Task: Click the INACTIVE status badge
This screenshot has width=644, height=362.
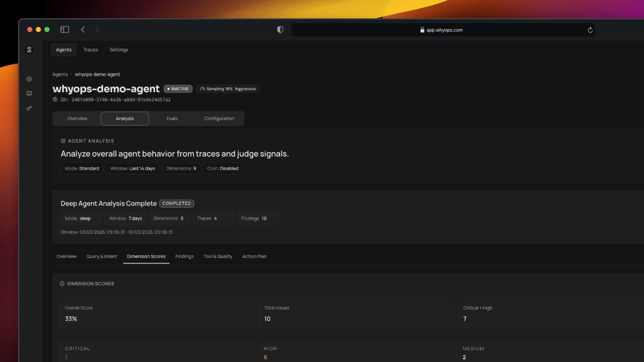Action: pyautogui.click(x=178, y=89)
